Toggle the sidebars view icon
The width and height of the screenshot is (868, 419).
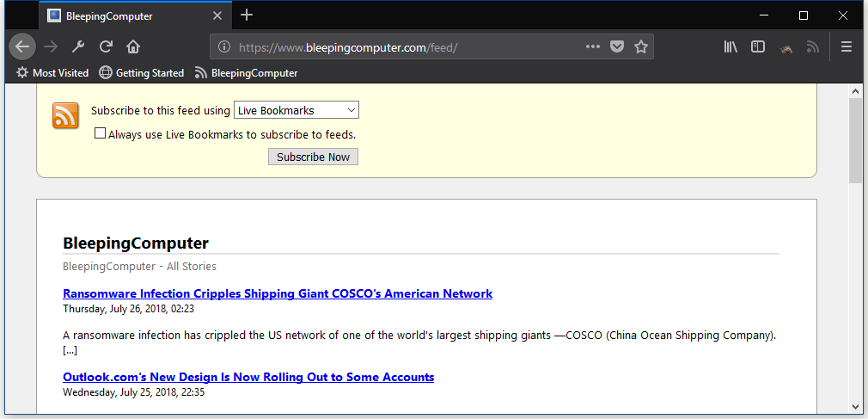[758, 47]
